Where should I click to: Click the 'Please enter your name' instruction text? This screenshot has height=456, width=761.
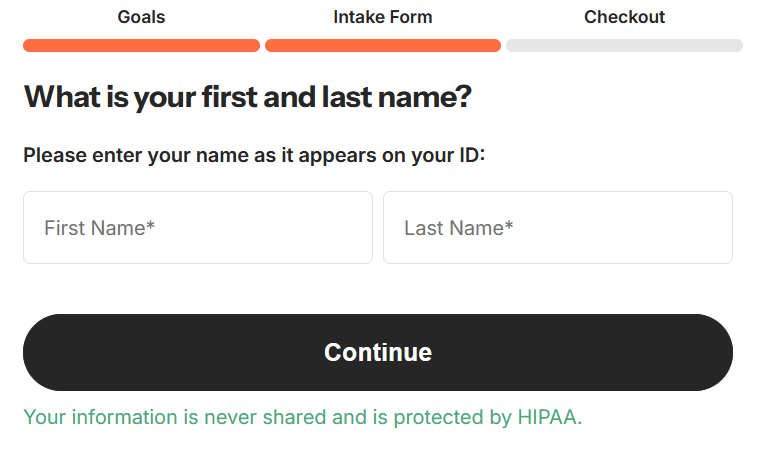pos(254,155)
